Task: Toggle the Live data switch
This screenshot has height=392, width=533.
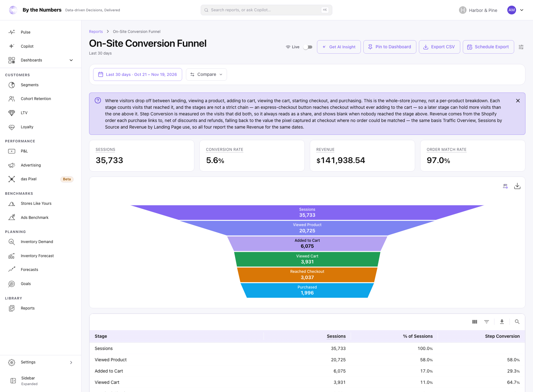Action: pyautogui.click(x=308, y=47)
